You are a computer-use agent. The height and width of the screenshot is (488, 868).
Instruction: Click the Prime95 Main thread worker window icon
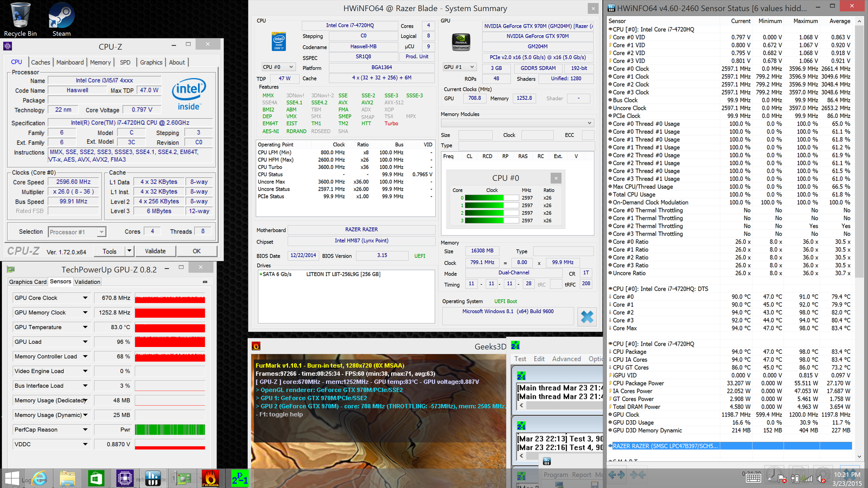click(521, 375)
